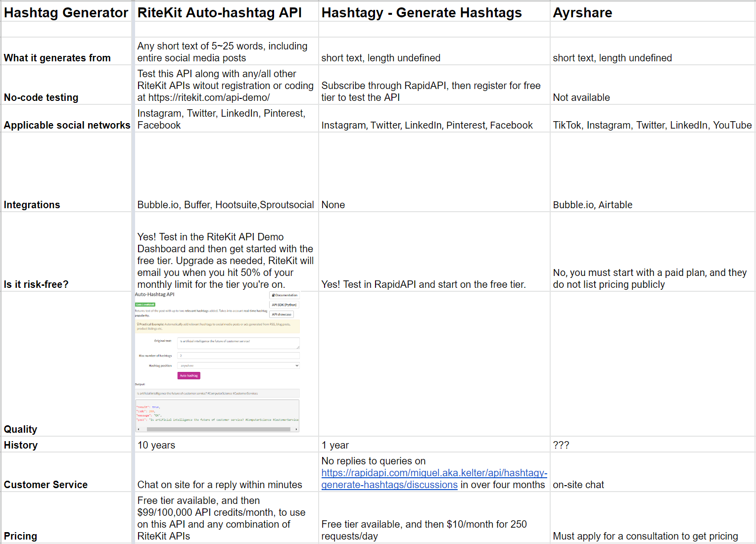Select the What it generates from row label
Viewport: 756px width, 544px height.
point(66,51)
